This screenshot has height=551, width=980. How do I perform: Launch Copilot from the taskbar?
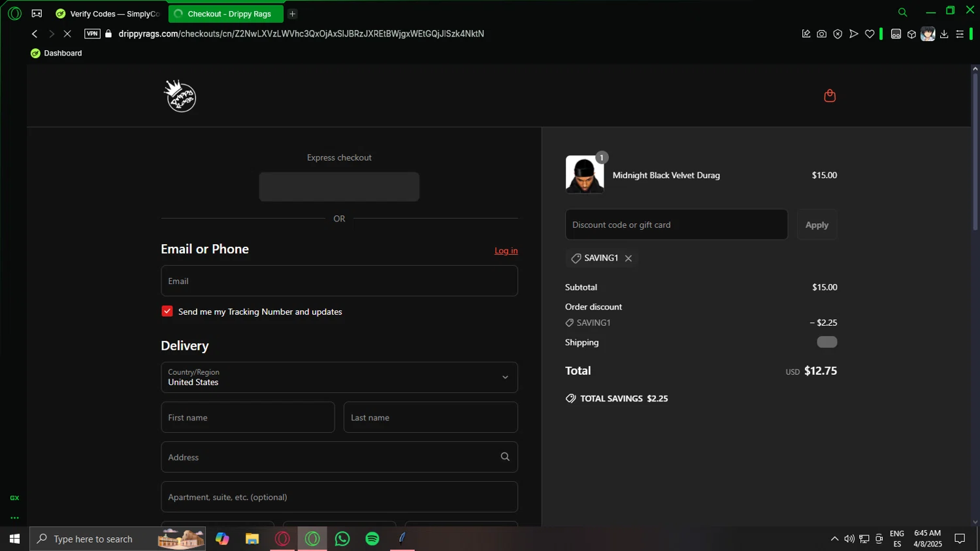(x=222, y=539)
